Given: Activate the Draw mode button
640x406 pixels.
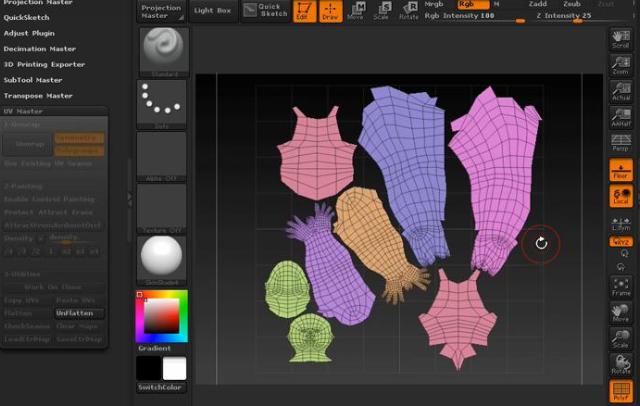Looking at the screenshot, I should [330, 11].
